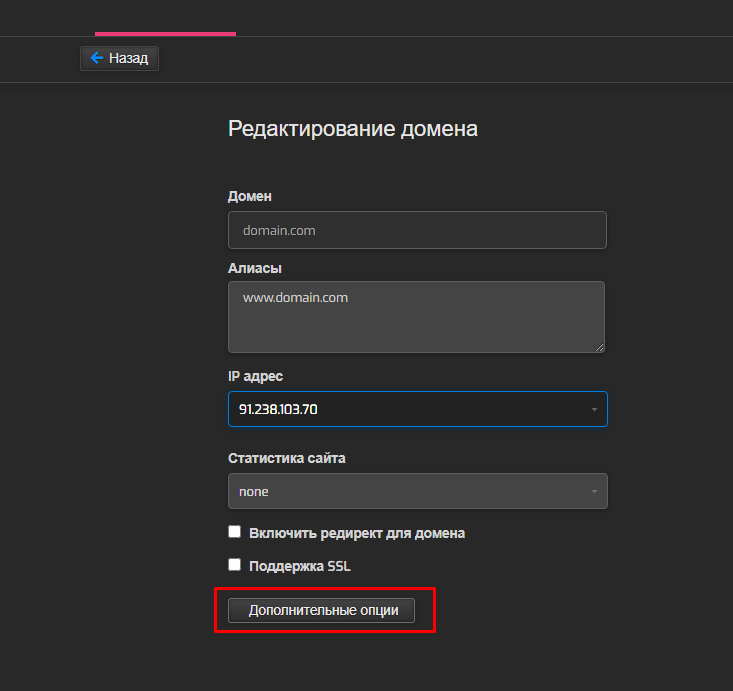
Task: Click the Редактирование домена heading
Action: 353,129
